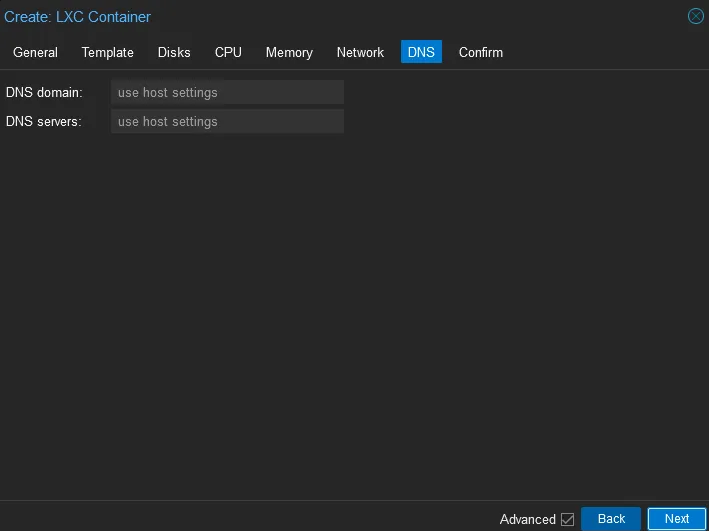This screenshot has height=531, width=709.
Task: Switch to the General tab
Action: (x=35, y=52)
